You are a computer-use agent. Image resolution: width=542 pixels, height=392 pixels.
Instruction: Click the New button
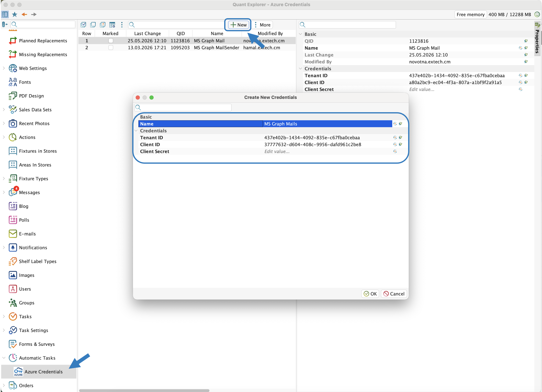(239, 25)
